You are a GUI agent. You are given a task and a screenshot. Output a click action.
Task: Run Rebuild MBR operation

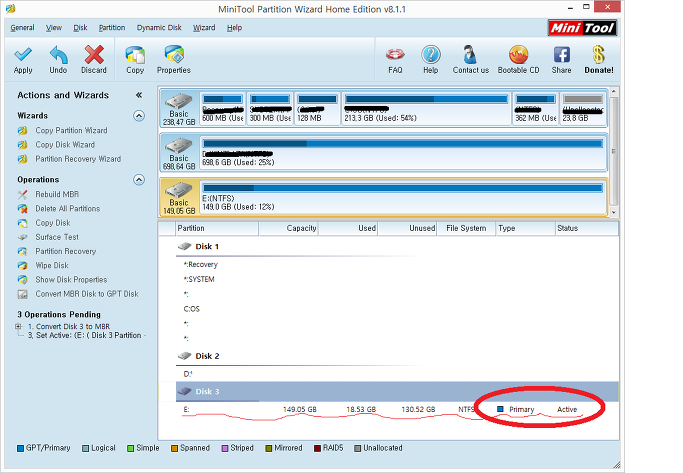[57, 194]
